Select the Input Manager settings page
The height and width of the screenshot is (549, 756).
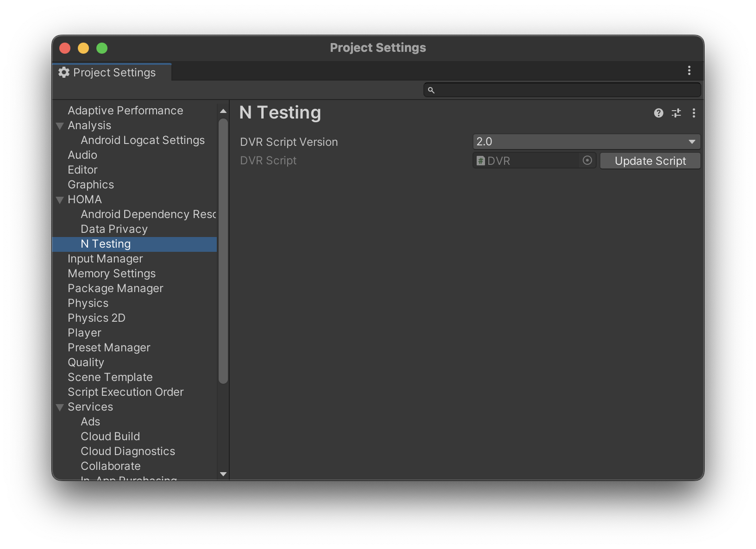click(x=105, y=259)
